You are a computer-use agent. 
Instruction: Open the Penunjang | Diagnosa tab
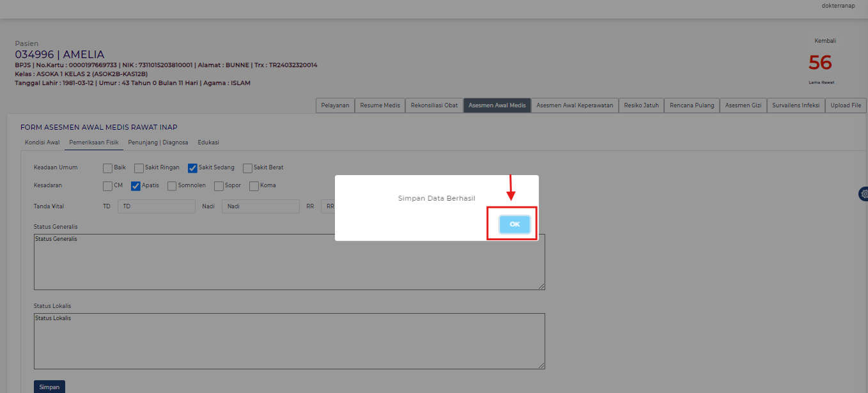(158, 143)
